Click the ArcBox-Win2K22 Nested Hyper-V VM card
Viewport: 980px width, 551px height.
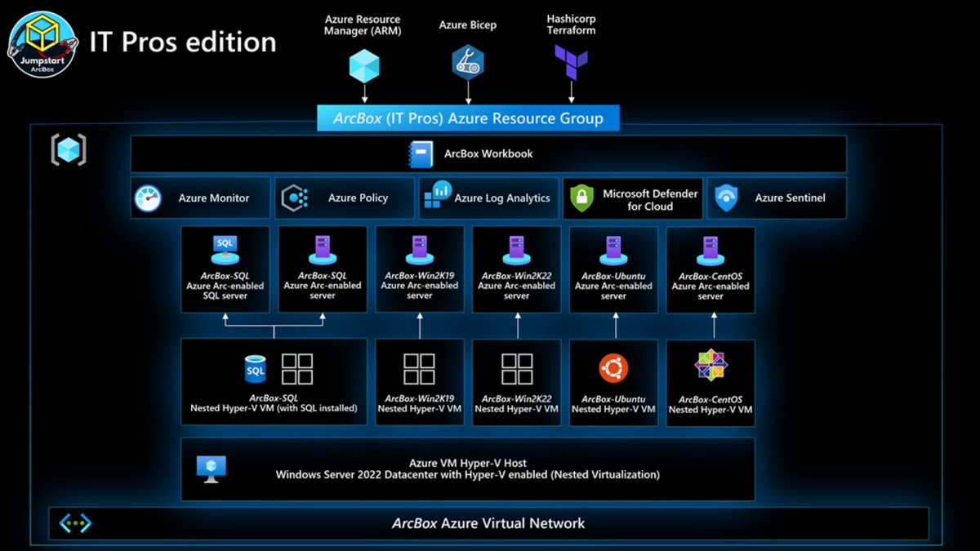(x=516, y=381)
